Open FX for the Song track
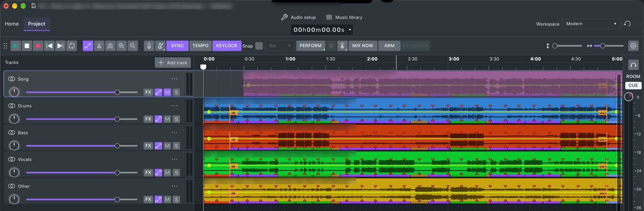The image size is (644, 211). pyautogui.click(x=148, y=92)
